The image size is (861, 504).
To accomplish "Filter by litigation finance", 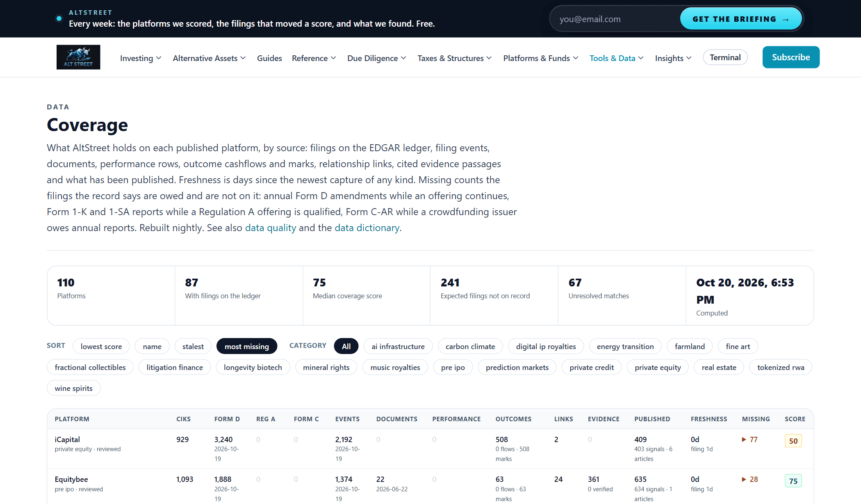I will point(175,367).
